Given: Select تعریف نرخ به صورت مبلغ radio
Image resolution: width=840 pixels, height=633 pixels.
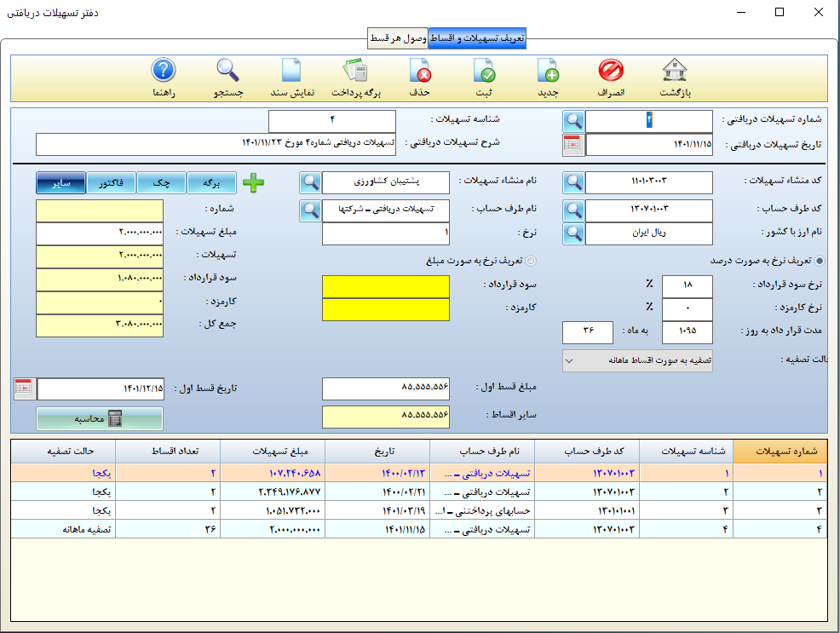Looking at the screenshot, I should [x=532, y=261].
